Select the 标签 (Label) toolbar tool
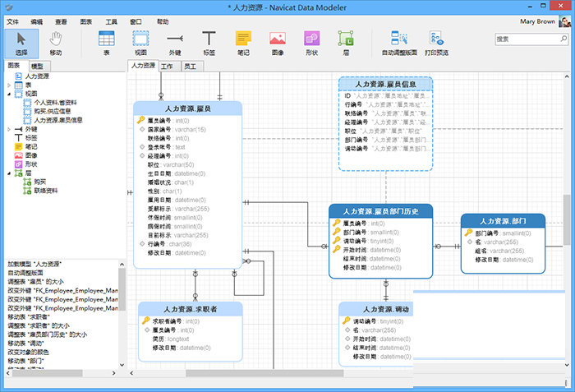This screenshot has width=575, height=392. click(209, 44)
